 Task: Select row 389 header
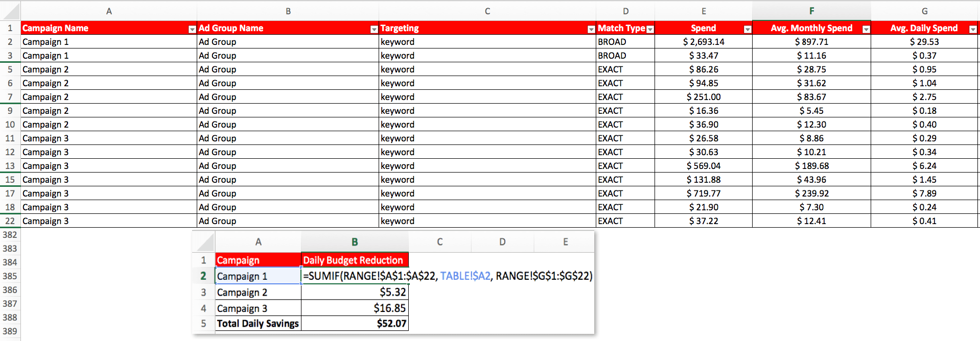pos(10,331)
